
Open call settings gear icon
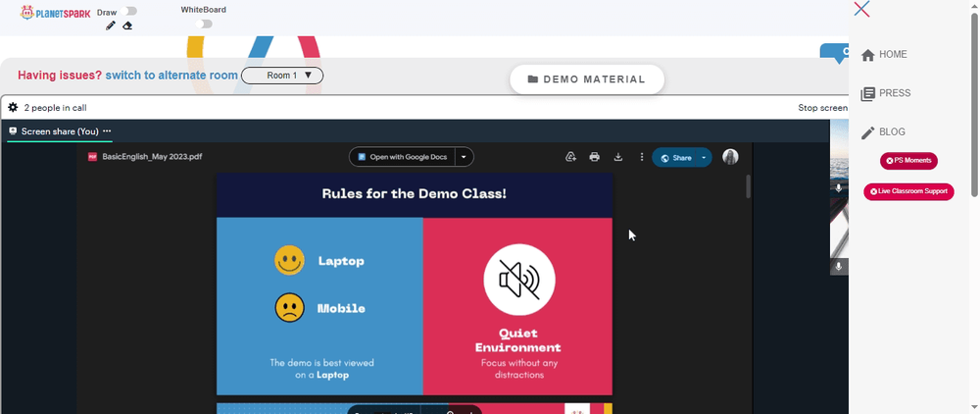pos(13,108)
